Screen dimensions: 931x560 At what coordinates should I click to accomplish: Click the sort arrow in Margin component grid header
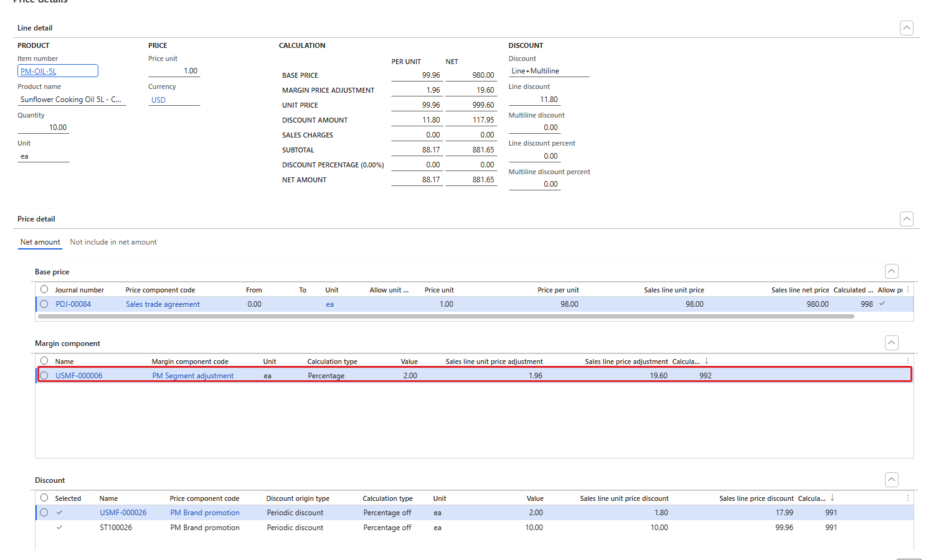[707, 361]
